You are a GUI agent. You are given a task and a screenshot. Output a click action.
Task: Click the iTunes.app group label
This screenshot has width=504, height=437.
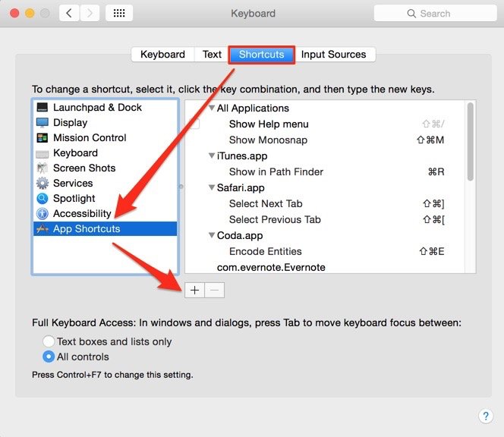242,156
